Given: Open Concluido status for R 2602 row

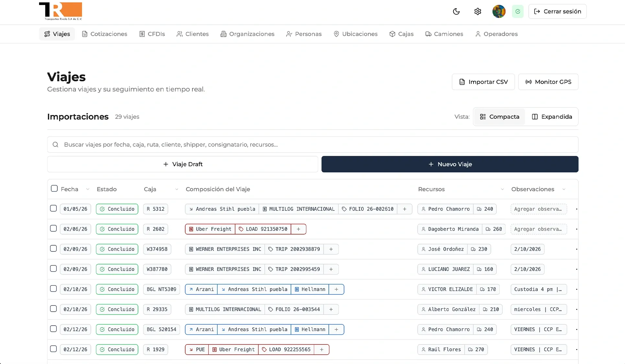Looking at the screenshot, I should (x=117, y=229).
